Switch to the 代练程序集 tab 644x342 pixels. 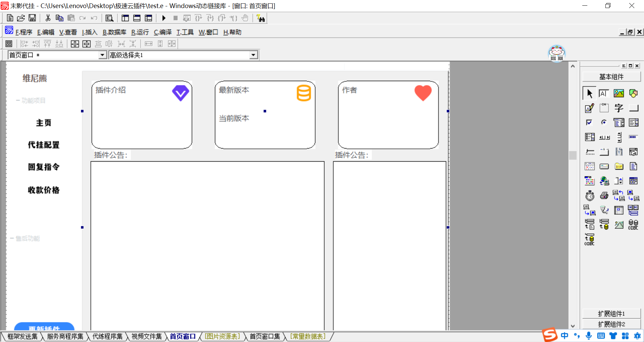(x=107, y=336)
